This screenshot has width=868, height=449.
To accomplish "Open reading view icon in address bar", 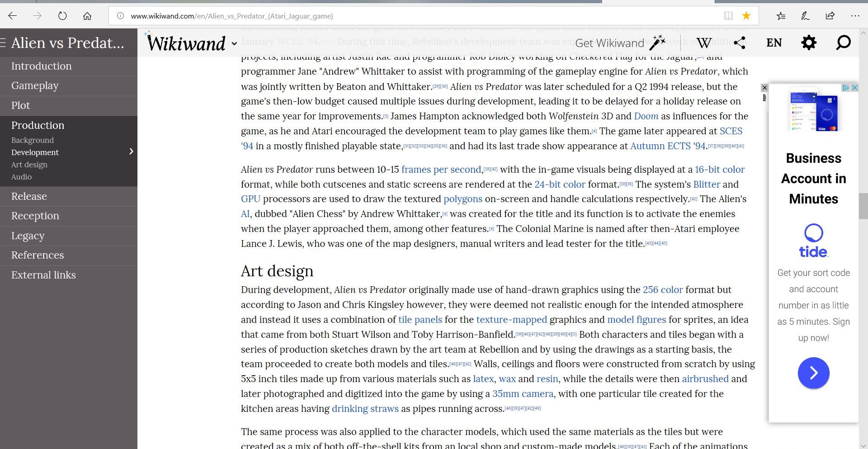I will (728, 16).
